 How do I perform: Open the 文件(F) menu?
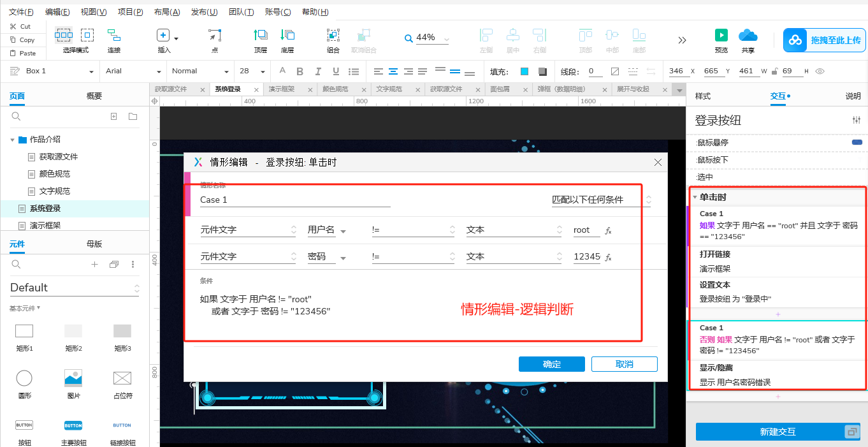(x=22, y=12)
